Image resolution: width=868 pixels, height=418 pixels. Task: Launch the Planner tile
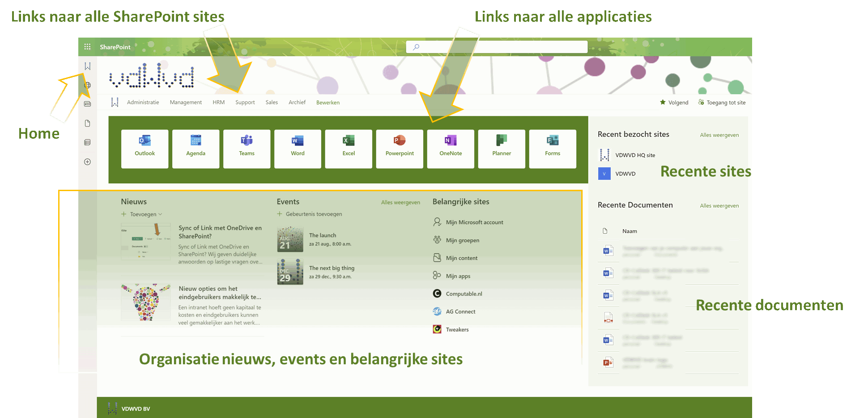502,149
